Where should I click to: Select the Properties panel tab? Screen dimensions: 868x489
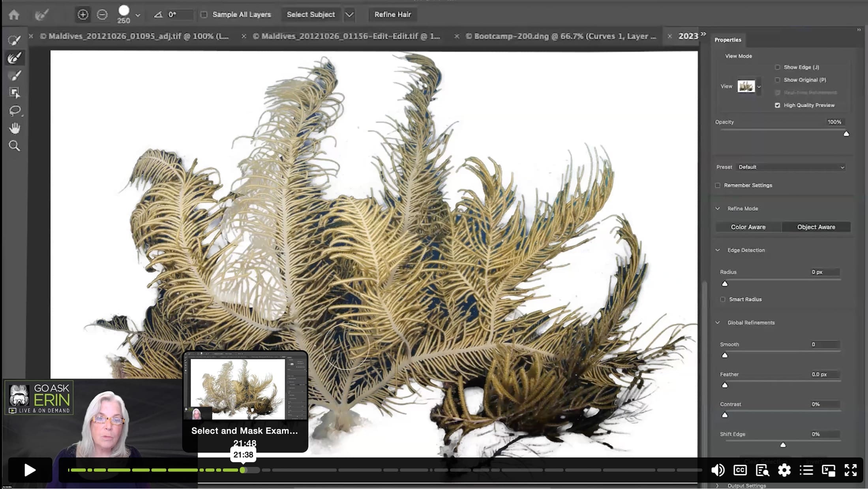tap(728, 40)
